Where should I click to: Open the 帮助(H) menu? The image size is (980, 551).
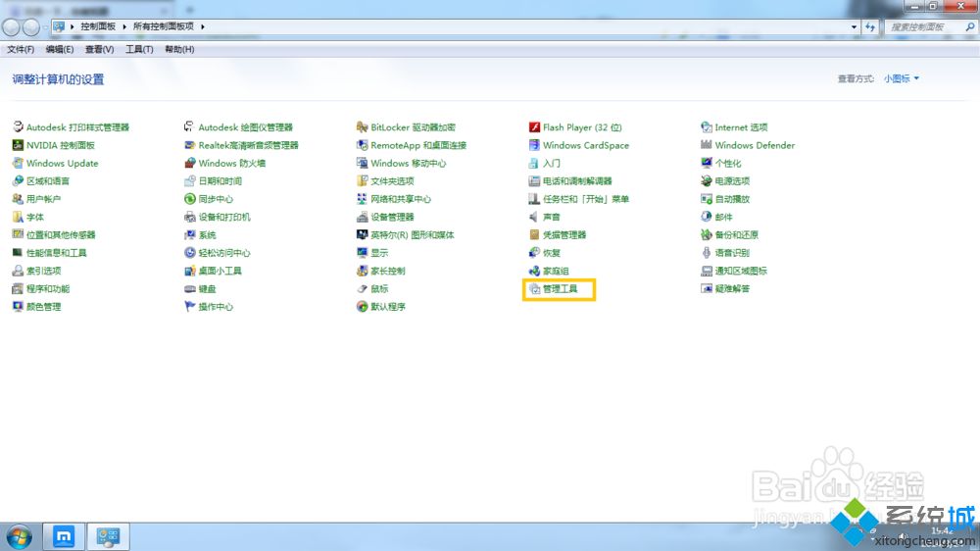pyautogui.click(x=179, y=49)
